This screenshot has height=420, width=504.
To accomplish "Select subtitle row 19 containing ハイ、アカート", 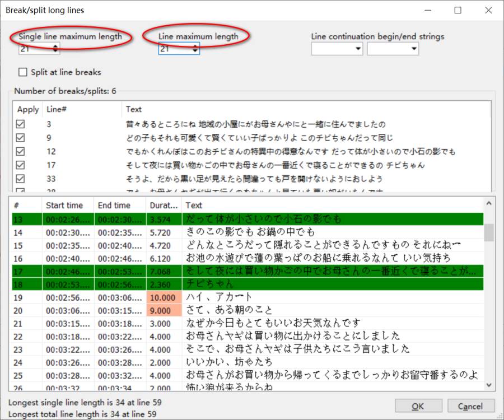I will (x=224, y=297).
